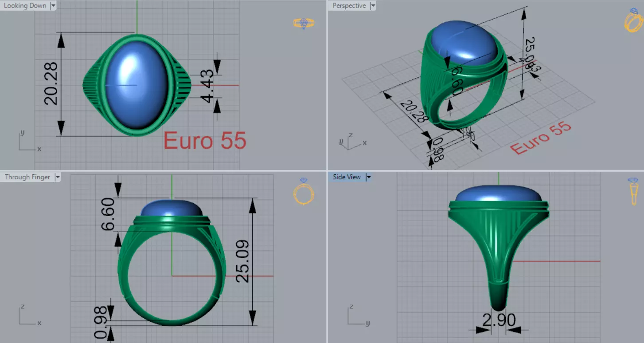Click the top-view ring icon in Looking Down
This screenshot has width=644, height=343.
(x=304, y=23)
